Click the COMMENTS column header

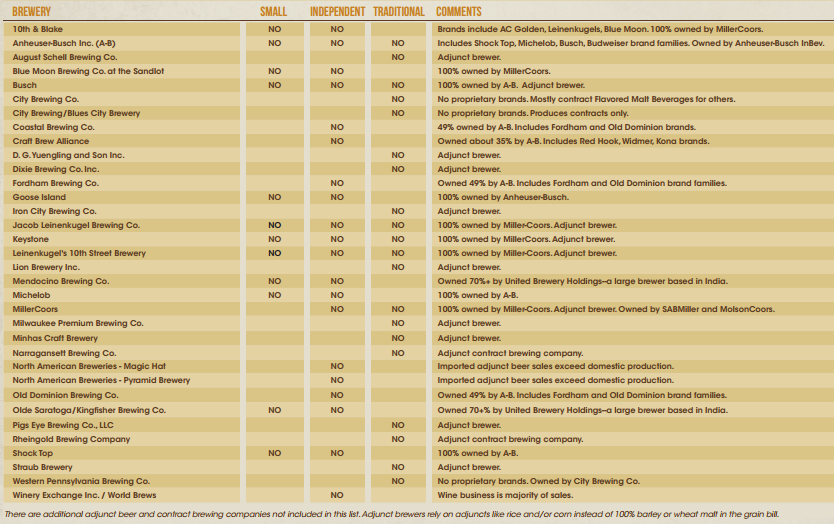460,12
